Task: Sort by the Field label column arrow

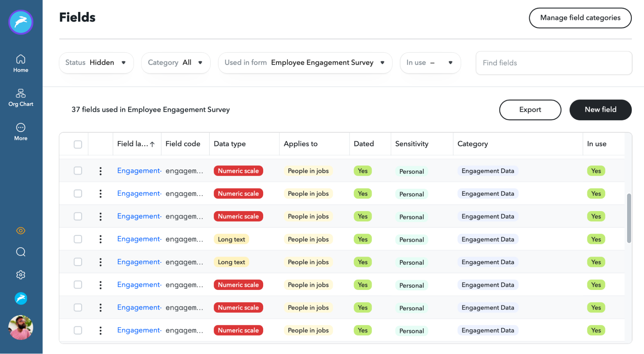Action: pyautogui.click(x=152, y=144)
